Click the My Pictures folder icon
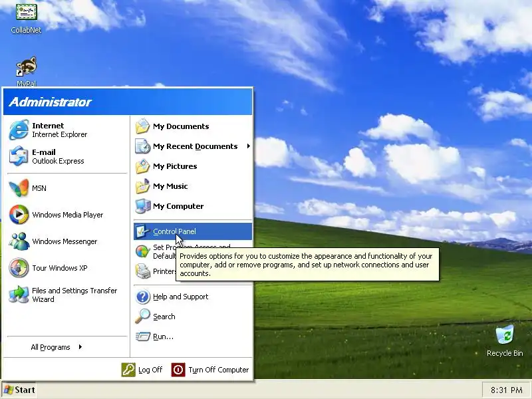 (142, 166)
